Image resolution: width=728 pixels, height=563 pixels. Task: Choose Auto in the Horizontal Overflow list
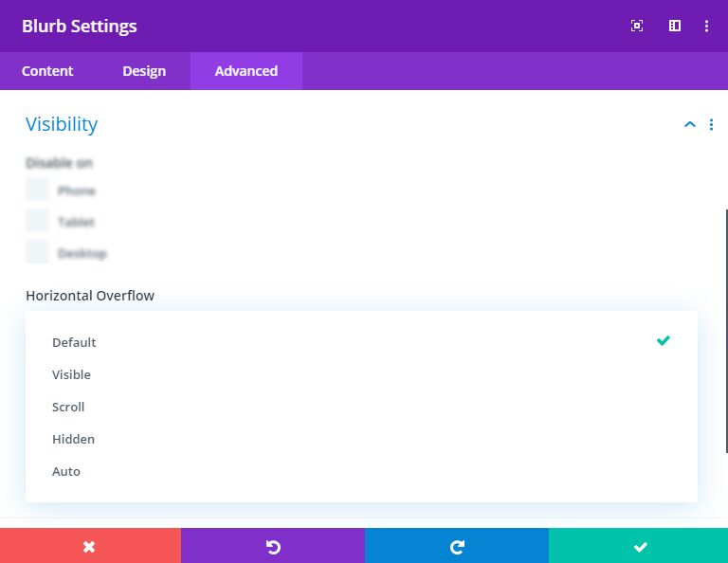pos(361,472)
